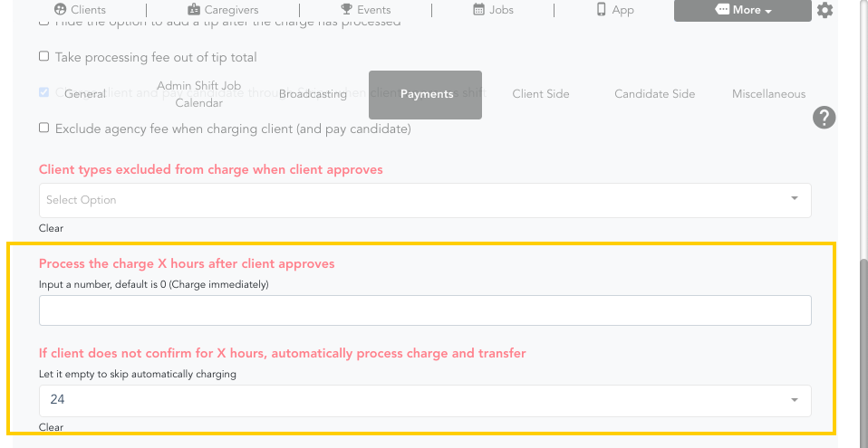Open the Client Side tab

click(x=541, y=94)
